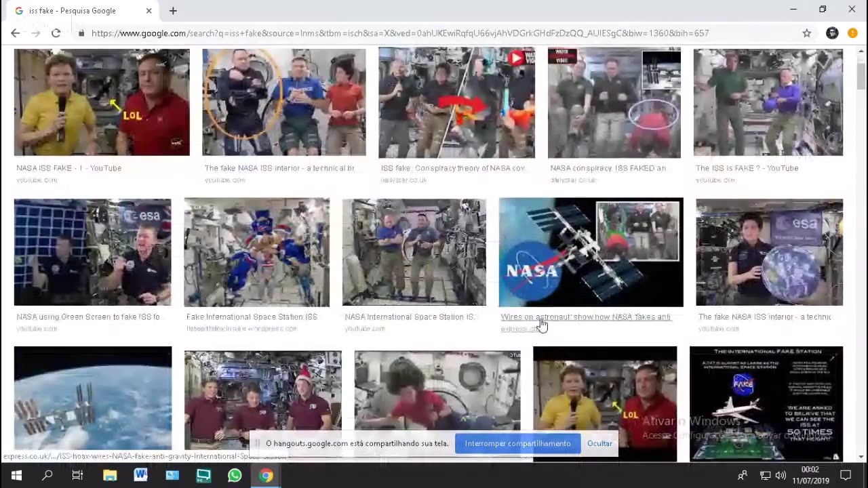Open the taskbar clock showing 00:02

[810, 475]
